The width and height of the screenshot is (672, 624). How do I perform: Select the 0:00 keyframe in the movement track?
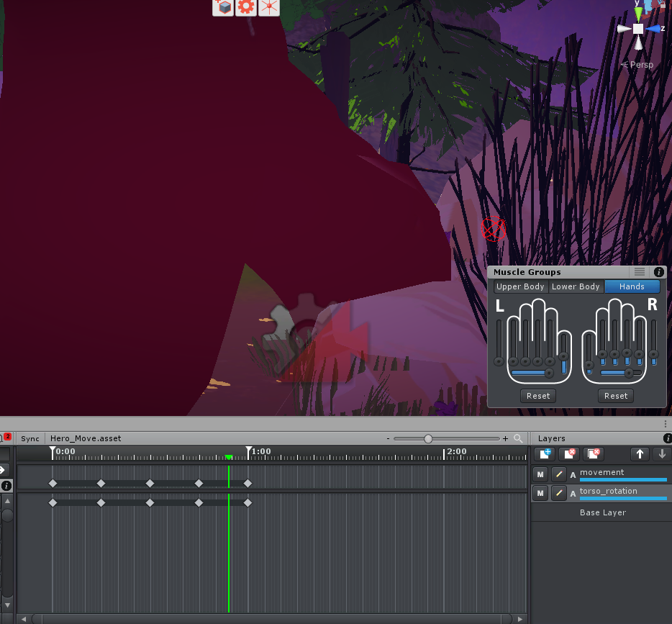click(x=53, y=484)
